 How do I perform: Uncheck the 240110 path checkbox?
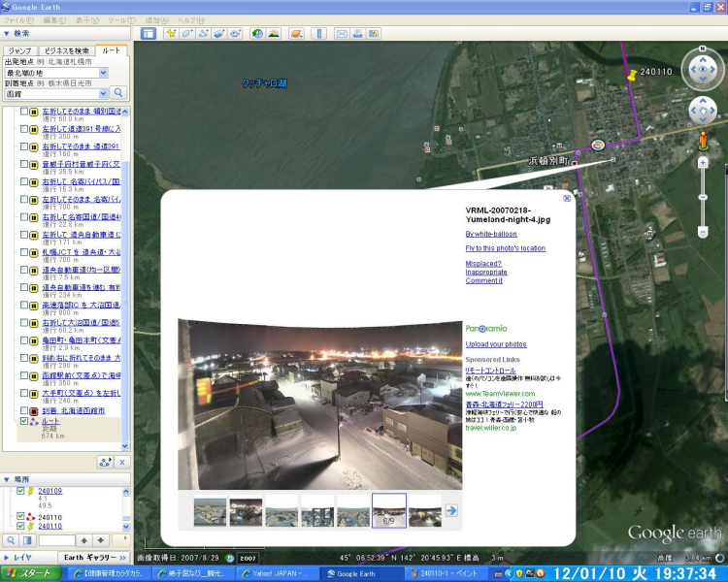[20, 516]
